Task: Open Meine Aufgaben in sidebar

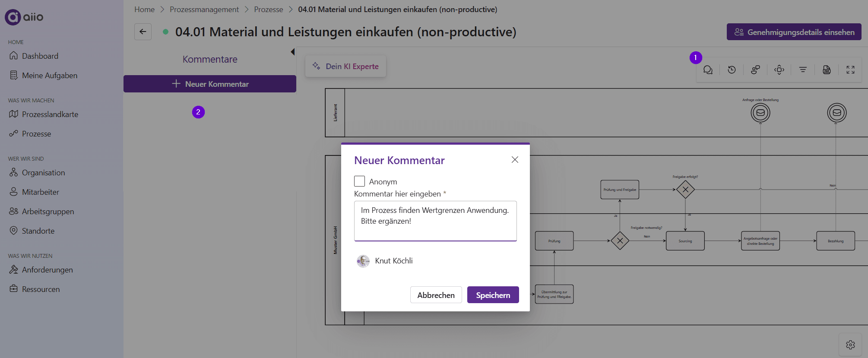Action: pyautogui.click(x=49, y=76)
